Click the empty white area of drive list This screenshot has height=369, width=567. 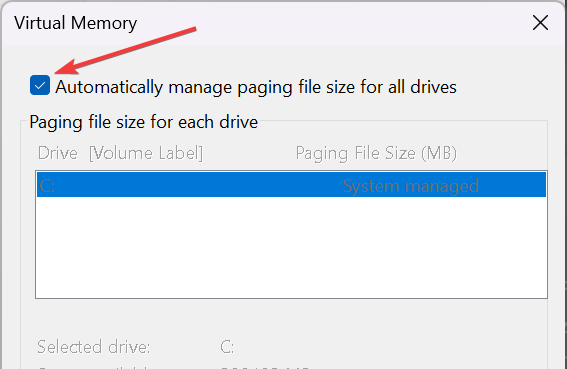click(291, 247)
